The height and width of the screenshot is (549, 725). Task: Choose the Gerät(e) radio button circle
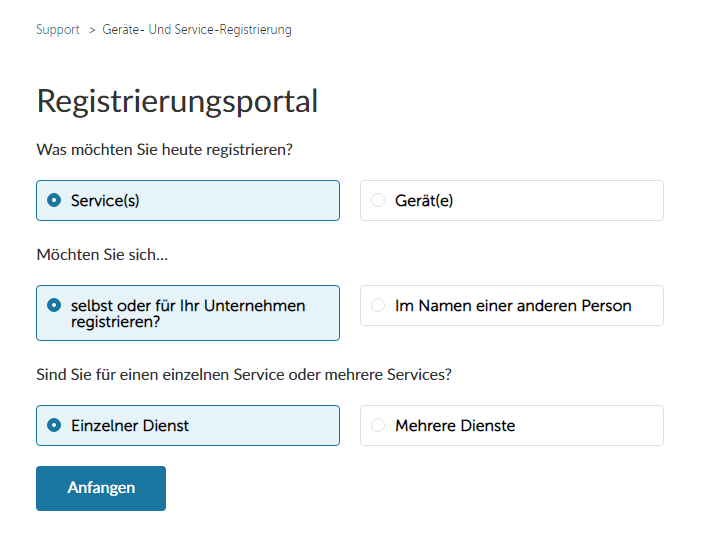tap(378, 200)
